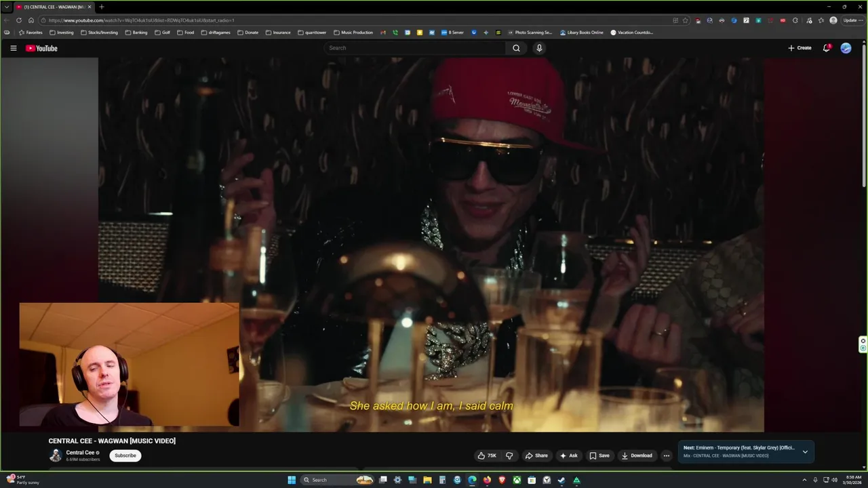Reload the page in the browser
Screen dimensions: 868x488
point(18,20)
